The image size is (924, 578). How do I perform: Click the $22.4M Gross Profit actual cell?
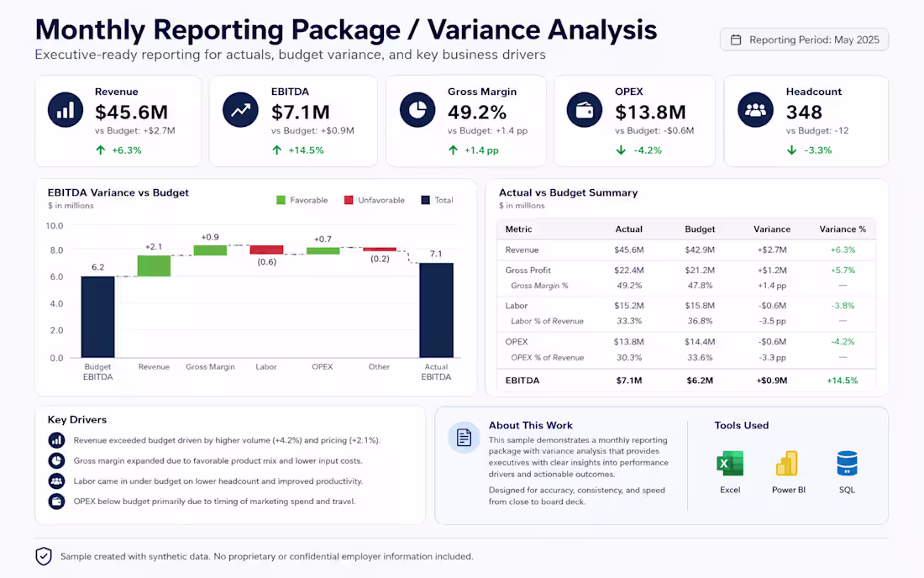[629, 270]
